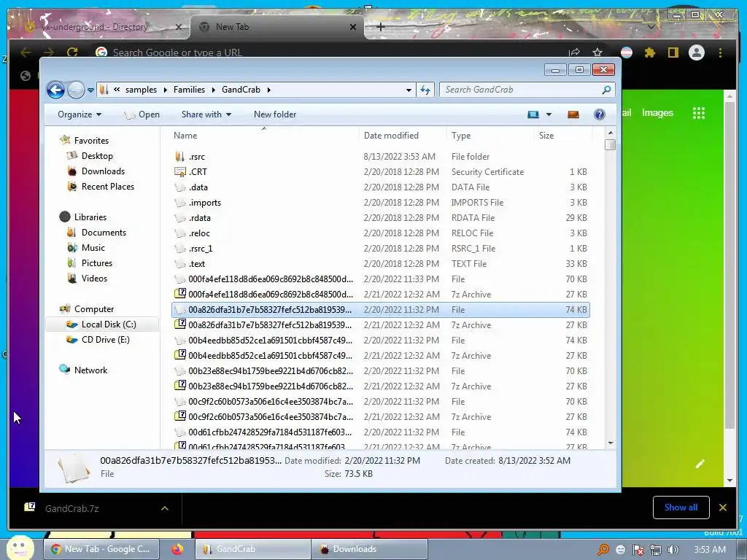The height and width of the screenshot is (560, 747).
Task: Click New folder button
Action: point(275,114)
